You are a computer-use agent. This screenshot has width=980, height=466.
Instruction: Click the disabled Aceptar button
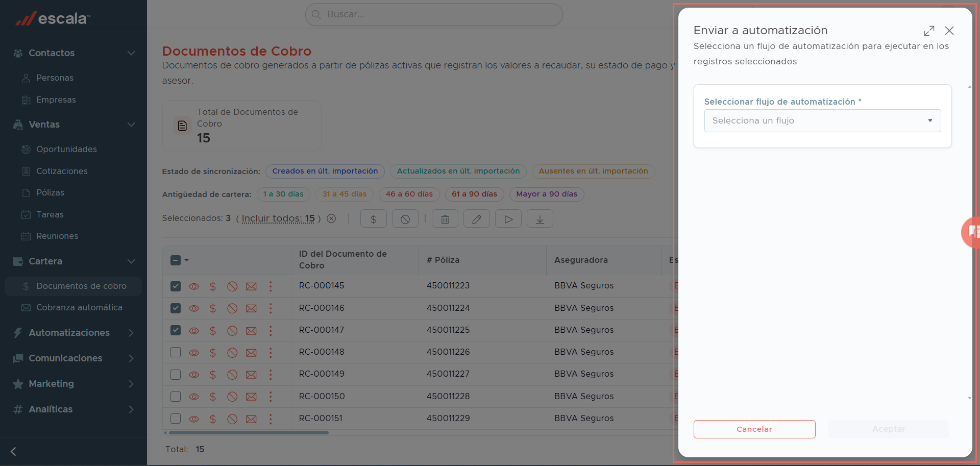(x=889, y=429)
